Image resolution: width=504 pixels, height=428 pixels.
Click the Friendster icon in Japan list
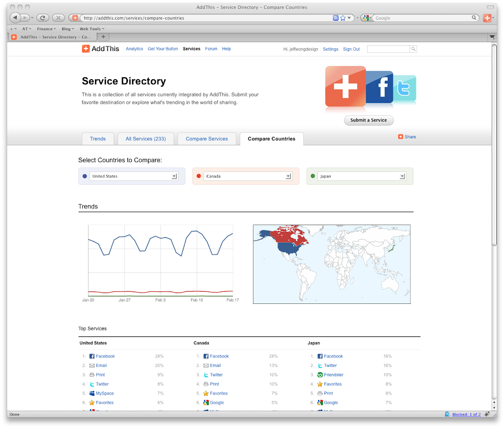click(320, 375)
